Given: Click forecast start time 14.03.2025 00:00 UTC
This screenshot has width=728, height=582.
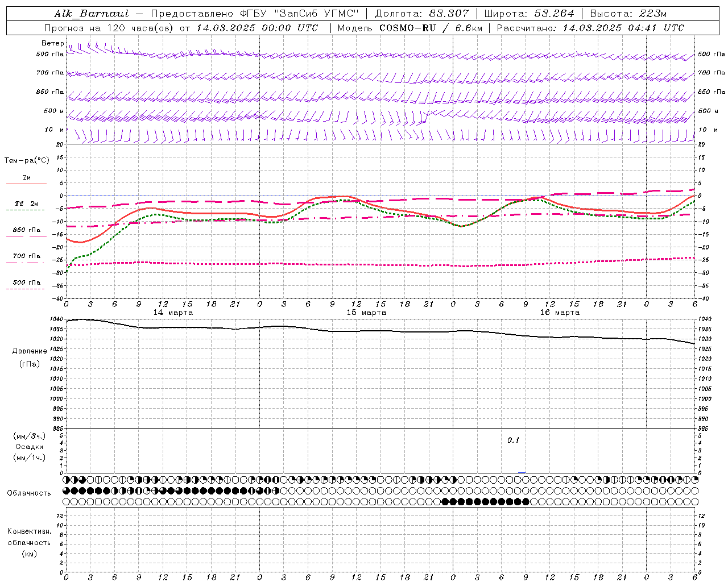Looking at the screenshot, I should 257,28.
